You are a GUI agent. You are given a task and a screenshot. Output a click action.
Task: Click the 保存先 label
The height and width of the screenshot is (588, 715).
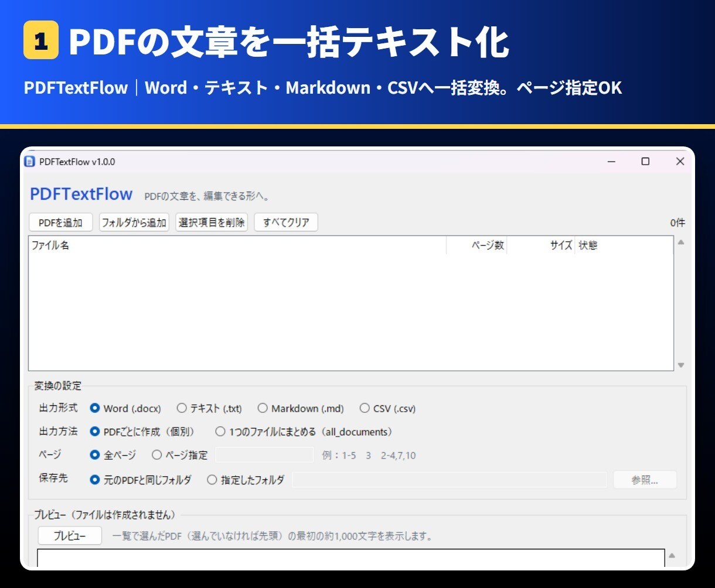[x=53, y=478]
